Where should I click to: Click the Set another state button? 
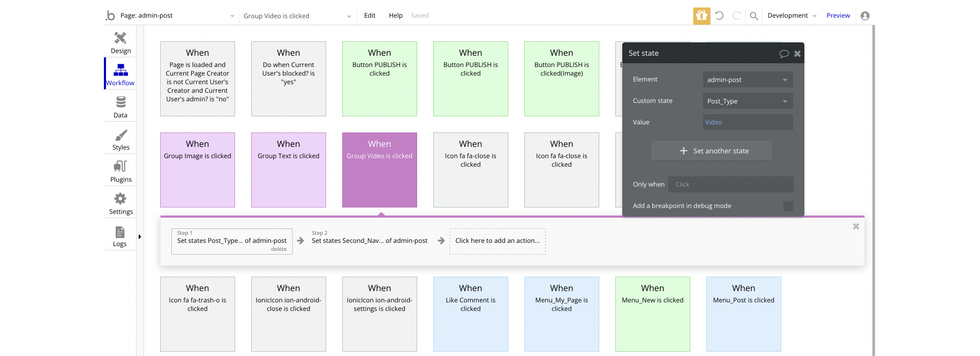point(712,151)
